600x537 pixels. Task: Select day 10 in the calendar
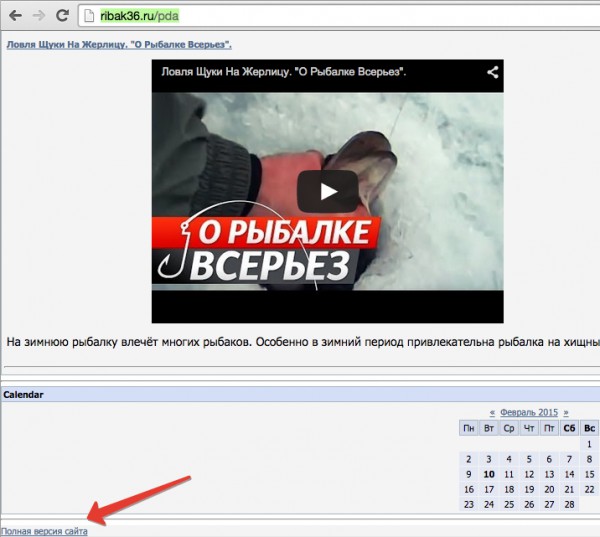tap(489, 474)
